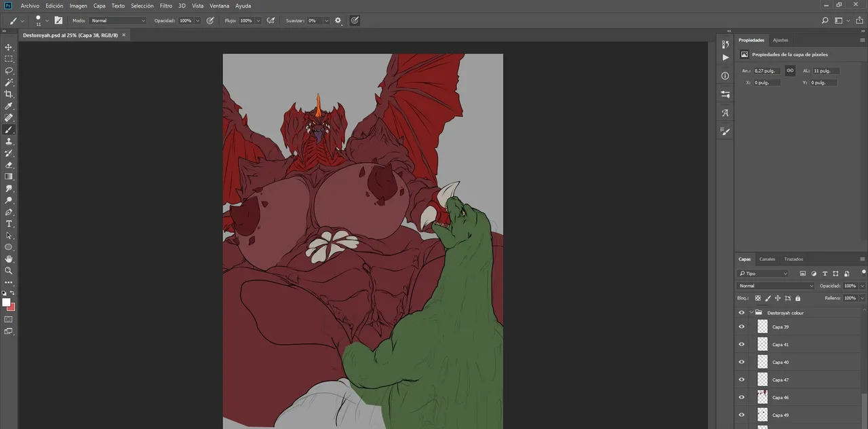Select the Brush tool in the left toolbar
The width and height of the screenshot is (868, 429).
(x=9, y=130)
